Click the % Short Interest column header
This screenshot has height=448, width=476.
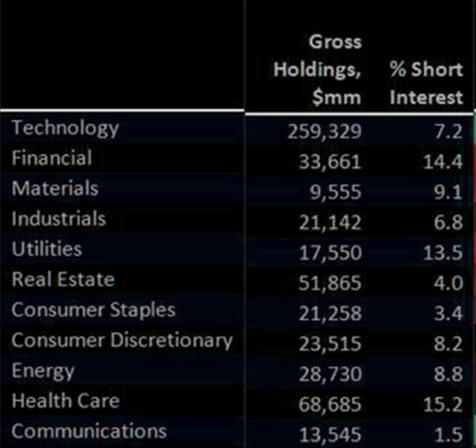425,83
